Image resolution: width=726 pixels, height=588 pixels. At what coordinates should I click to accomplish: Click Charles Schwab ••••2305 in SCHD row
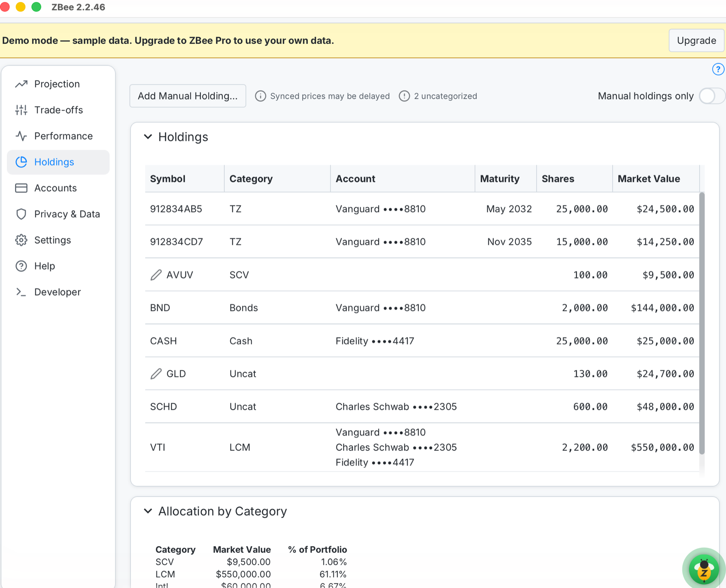point(396,407)
